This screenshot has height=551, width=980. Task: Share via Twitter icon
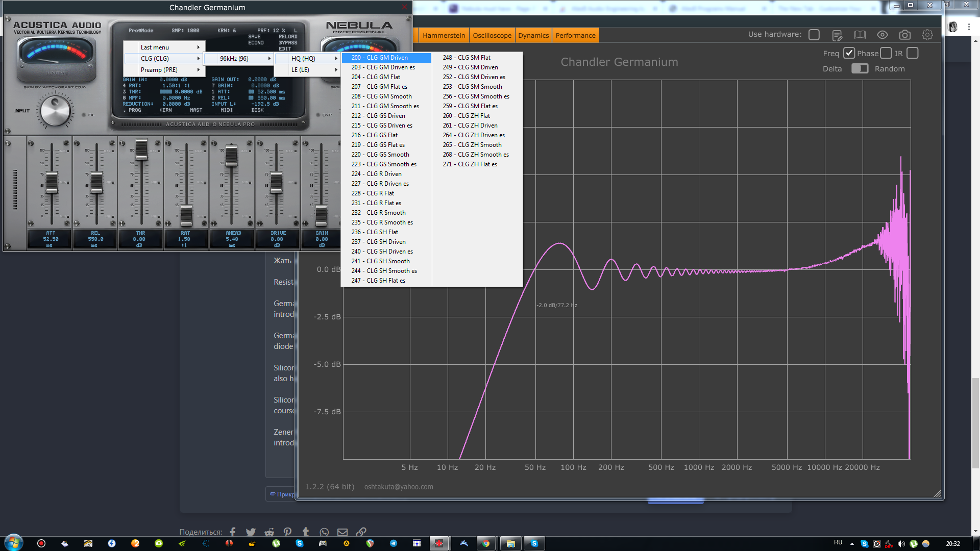point(251,532)
